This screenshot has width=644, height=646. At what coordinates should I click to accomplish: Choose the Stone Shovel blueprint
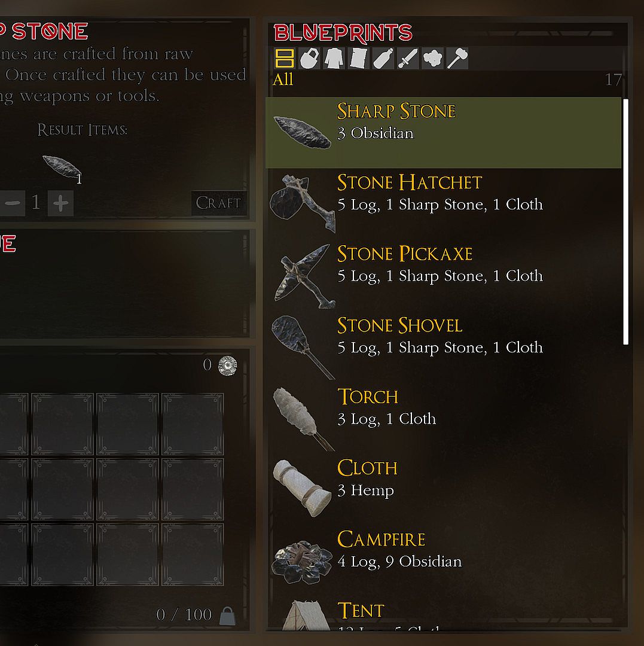coord(444,346)
